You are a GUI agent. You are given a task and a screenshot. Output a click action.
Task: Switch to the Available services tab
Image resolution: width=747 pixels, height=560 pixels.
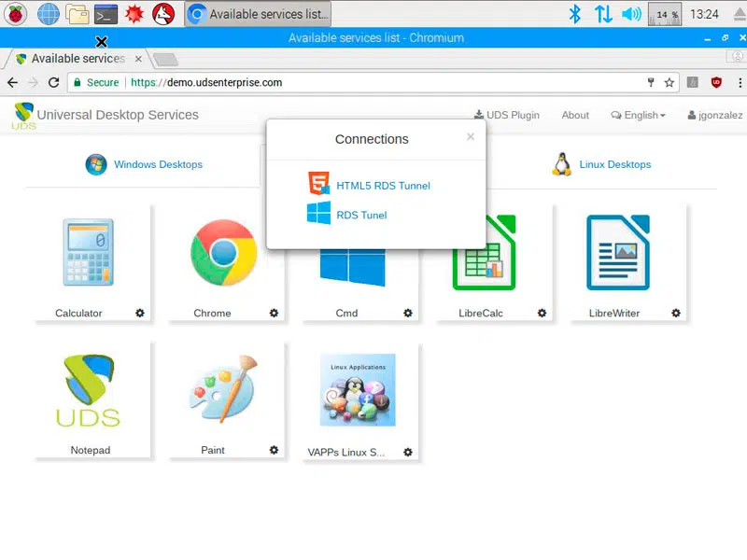click(x=78, y=59)
